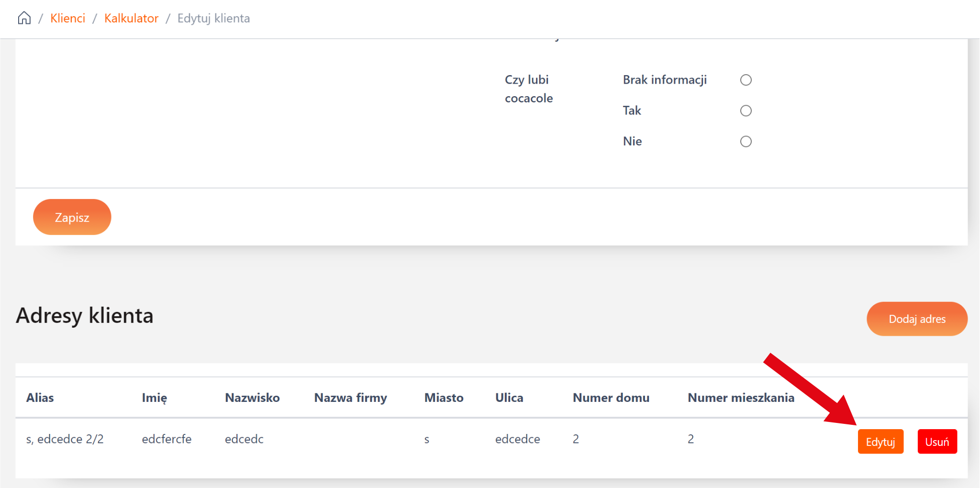Select the Tak radio button
This screenshot has height=488, width=980.
[746, 111]
